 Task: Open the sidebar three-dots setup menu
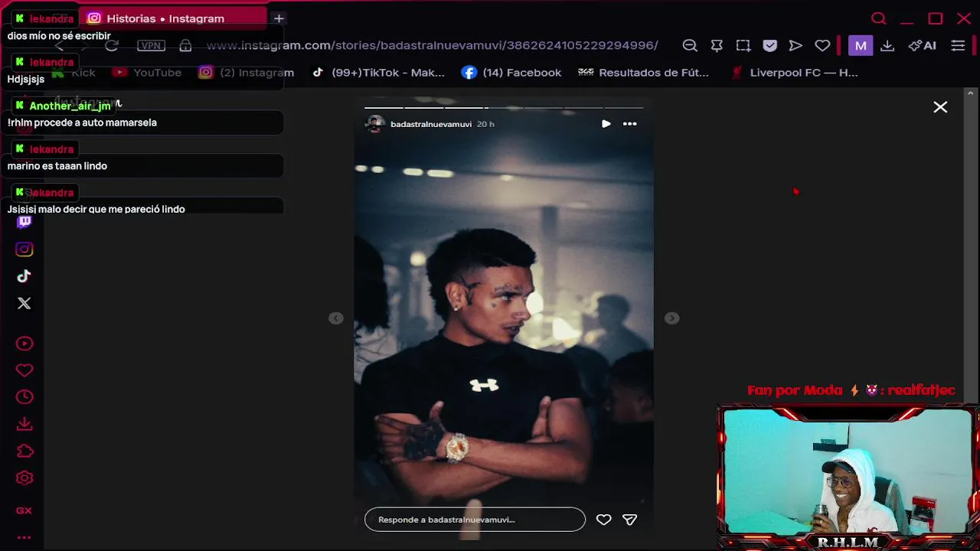pos(24,537)
